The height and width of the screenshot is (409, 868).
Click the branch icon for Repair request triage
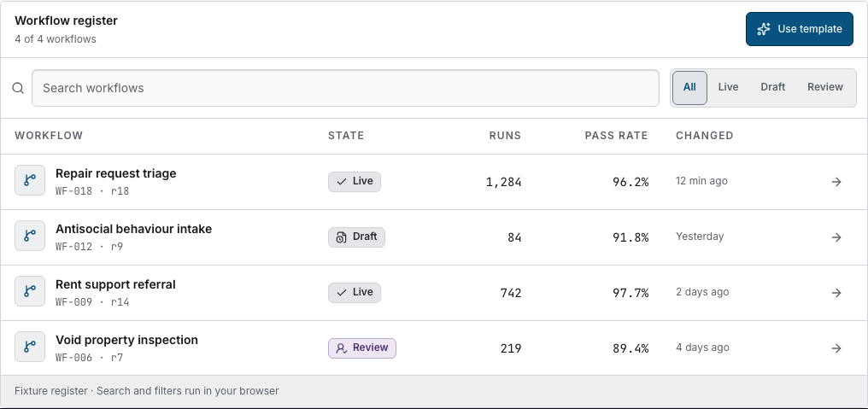click(x=30, y=180)
